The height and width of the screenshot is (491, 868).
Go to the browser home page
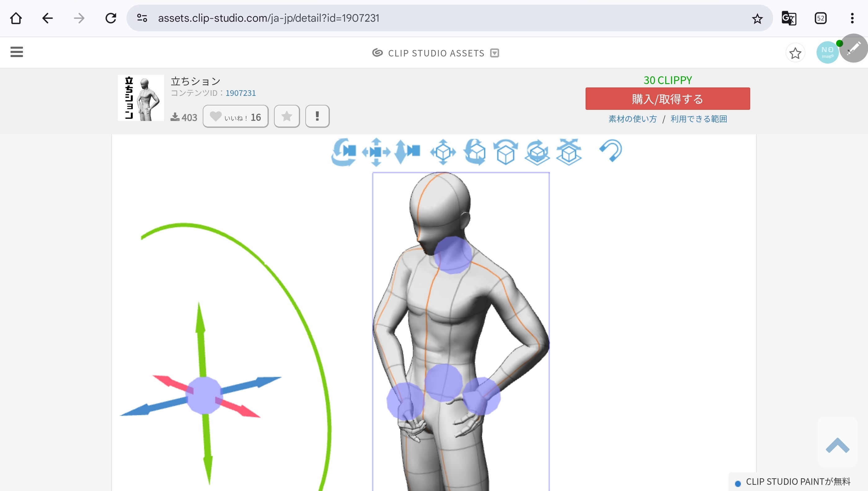click(16, 18)
